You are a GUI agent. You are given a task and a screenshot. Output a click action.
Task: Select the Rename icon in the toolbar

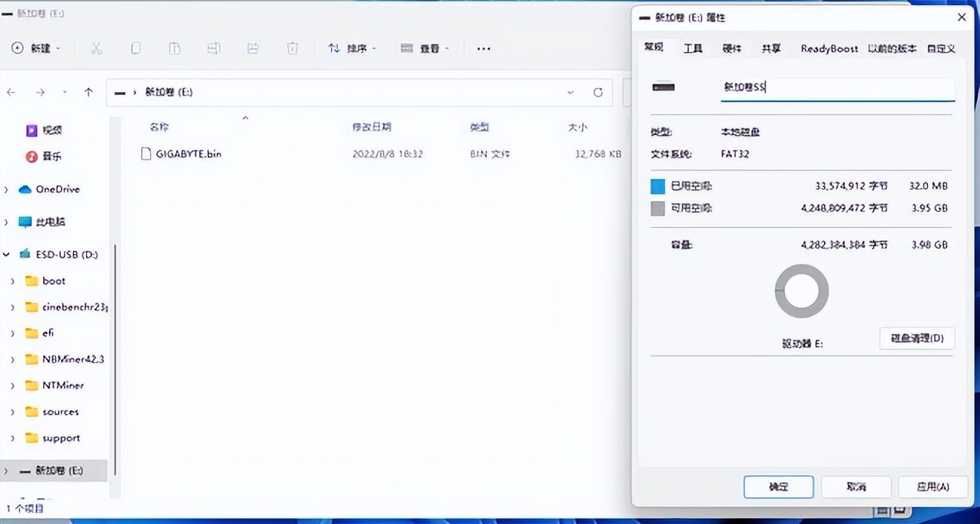[214, 48]
